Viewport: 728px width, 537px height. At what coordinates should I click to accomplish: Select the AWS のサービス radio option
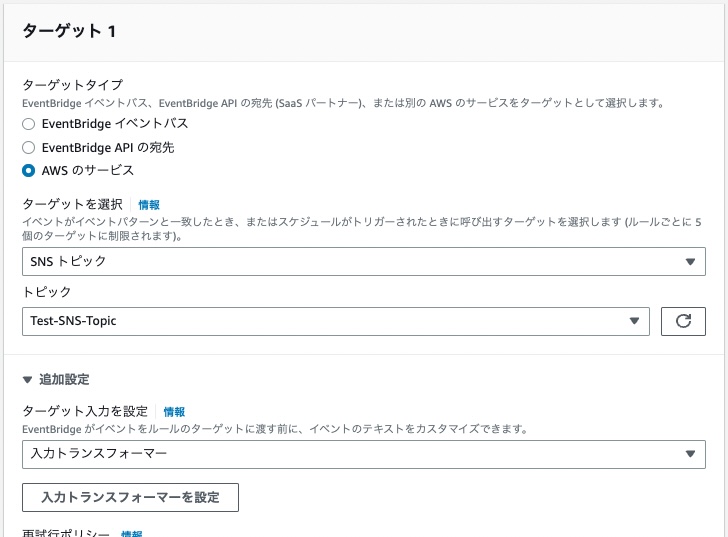tap(29, 171)
